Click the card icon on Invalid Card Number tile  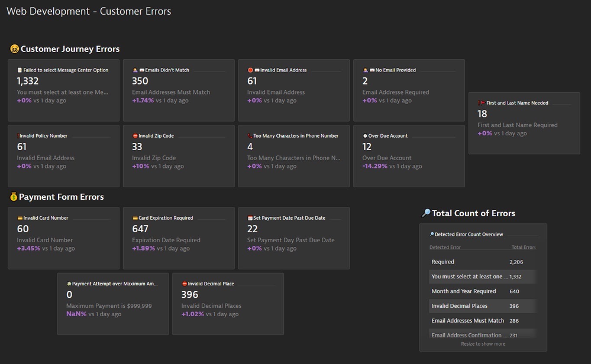[x=20, y=218]
